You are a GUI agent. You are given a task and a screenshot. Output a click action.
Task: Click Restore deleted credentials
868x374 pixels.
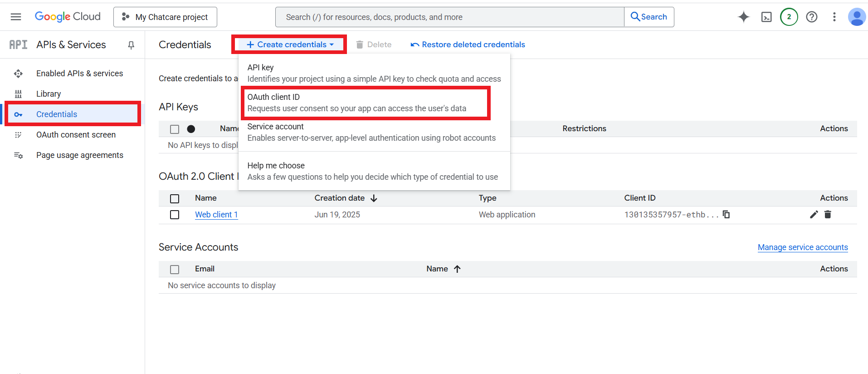468,44
